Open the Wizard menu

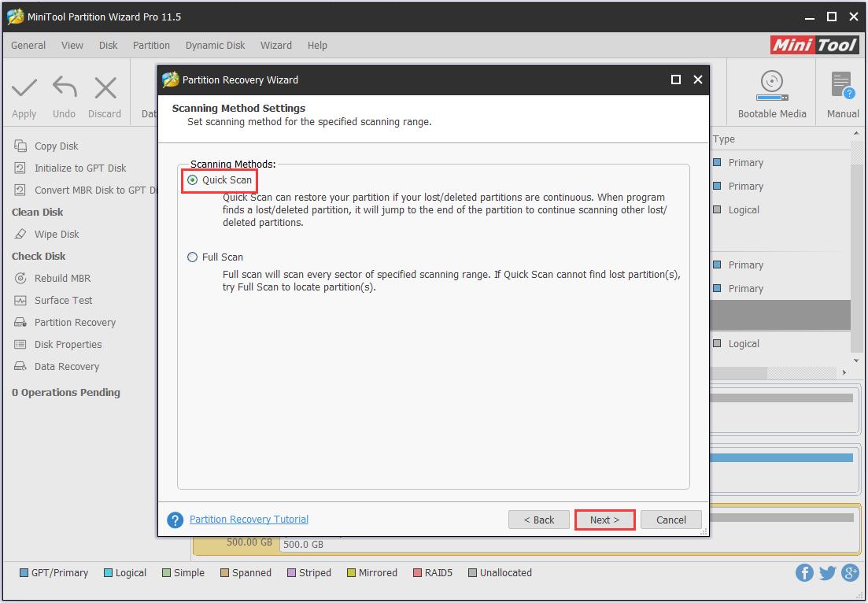coord(276,46)
